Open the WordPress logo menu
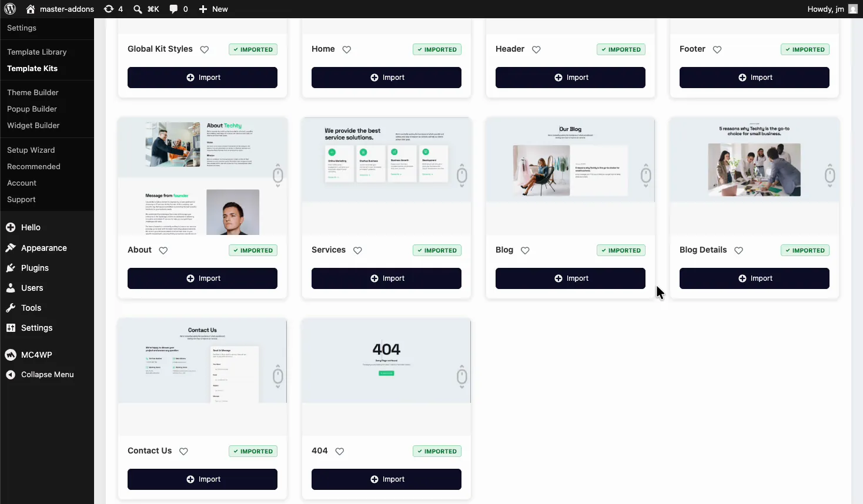This screenshot has height=504, width=863. coord(10,9)
